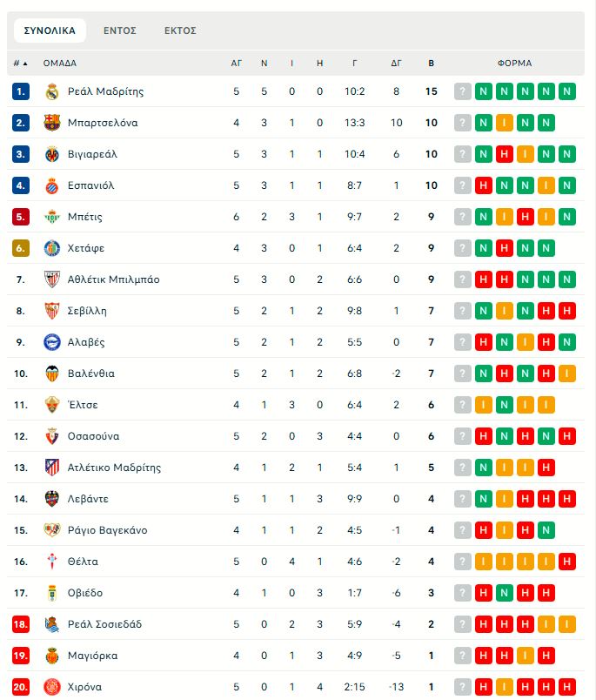Click the Espanyol club crest icon
This screenshot has height=700, width=596.
51,185
